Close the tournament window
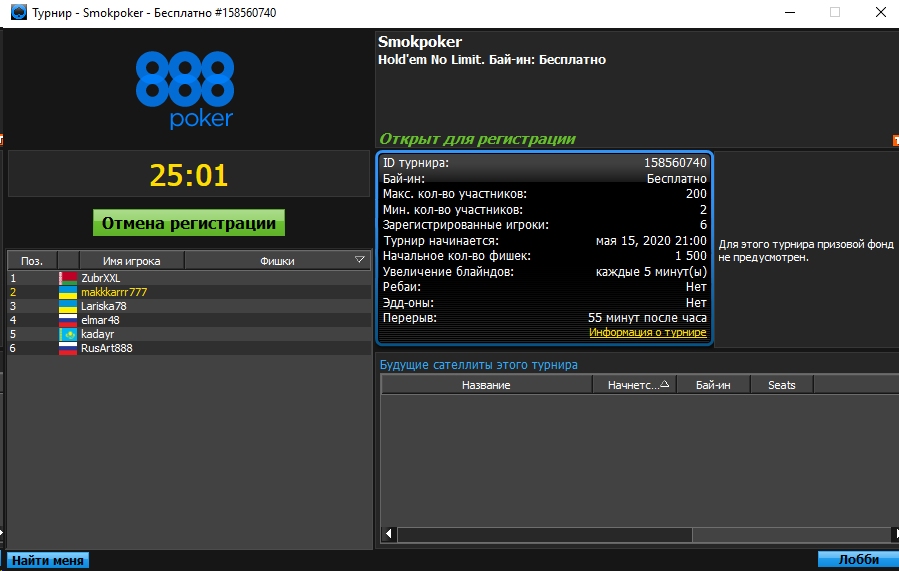 (881, 12)
